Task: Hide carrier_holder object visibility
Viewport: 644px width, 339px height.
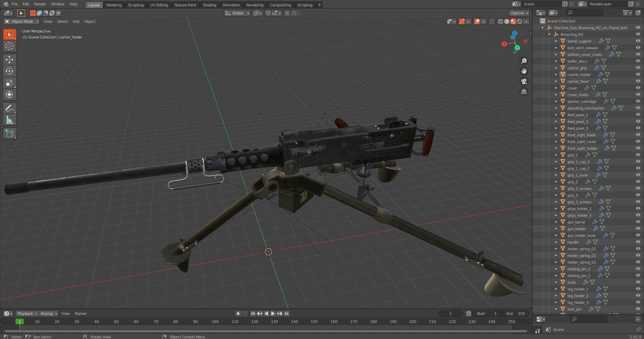Action: point(638,74)
